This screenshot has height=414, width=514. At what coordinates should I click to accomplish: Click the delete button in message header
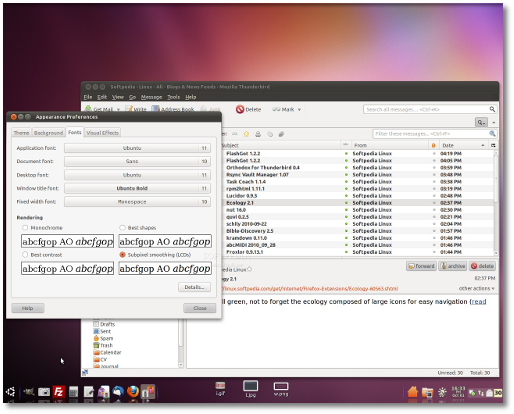coord(482,266)
